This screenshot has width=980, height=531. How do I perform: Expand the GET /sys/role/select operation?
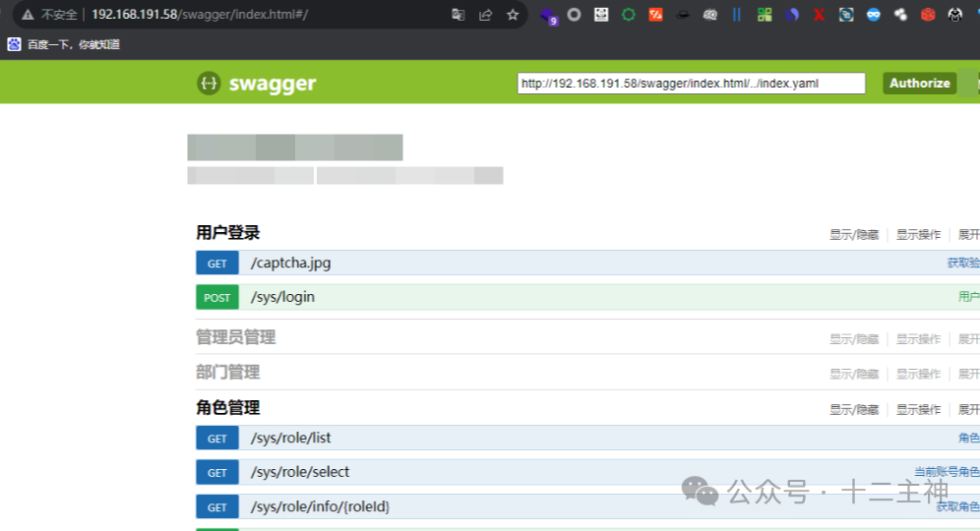click(587, 472)
